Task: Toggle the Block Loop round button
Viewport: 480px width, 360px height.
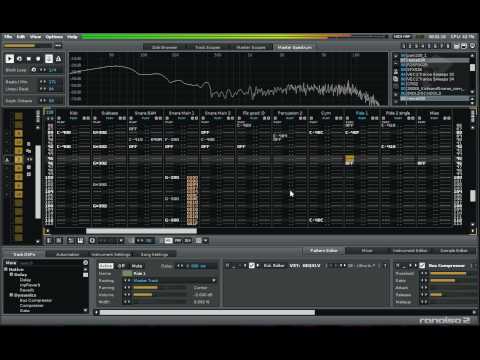Action: pyautogui.click(x=34, y=70)
